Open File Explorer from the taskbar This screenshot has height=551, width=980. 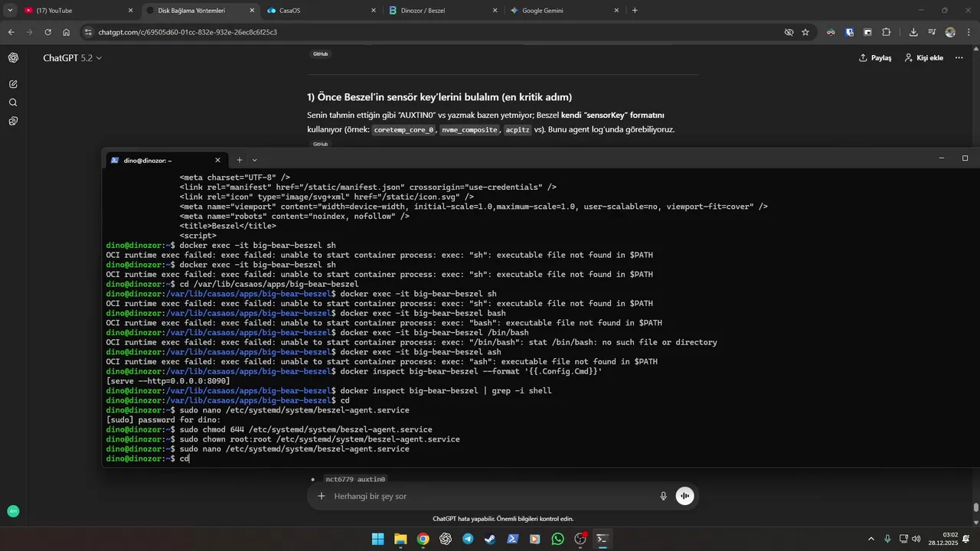(x=400, y=539)
